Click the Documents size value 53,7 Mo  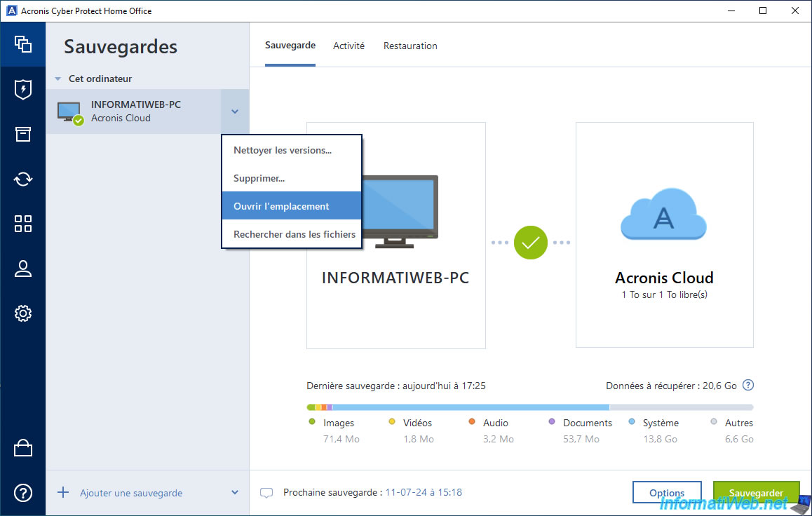(581, 439)
